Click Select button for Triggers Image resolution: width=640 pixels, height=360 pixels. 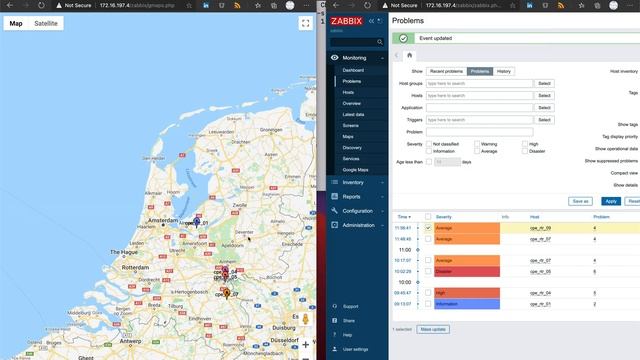tap(544, 120)
